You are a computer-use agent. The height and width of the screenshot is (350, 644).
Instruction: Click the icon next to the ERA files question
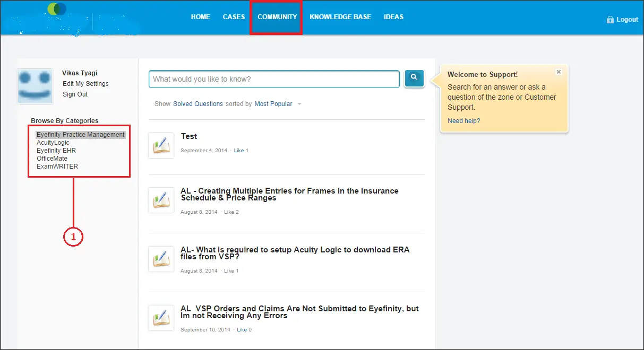click(161, 259)
